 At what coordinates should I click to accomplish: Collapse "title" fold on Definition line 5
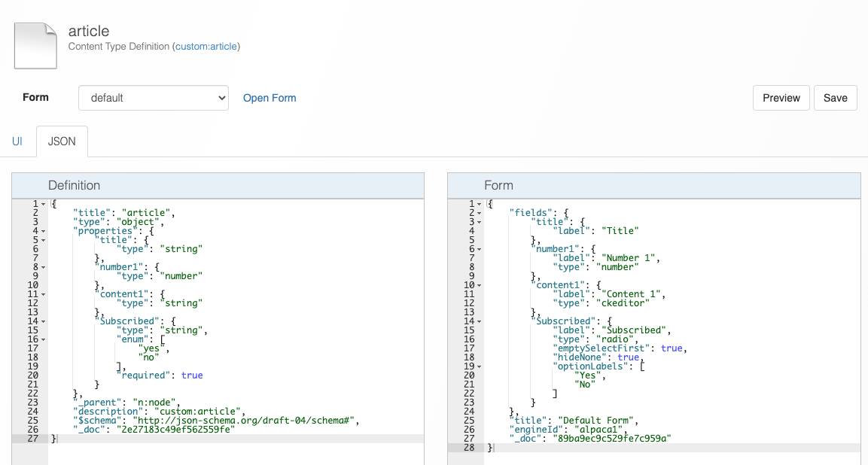[43, 240]
